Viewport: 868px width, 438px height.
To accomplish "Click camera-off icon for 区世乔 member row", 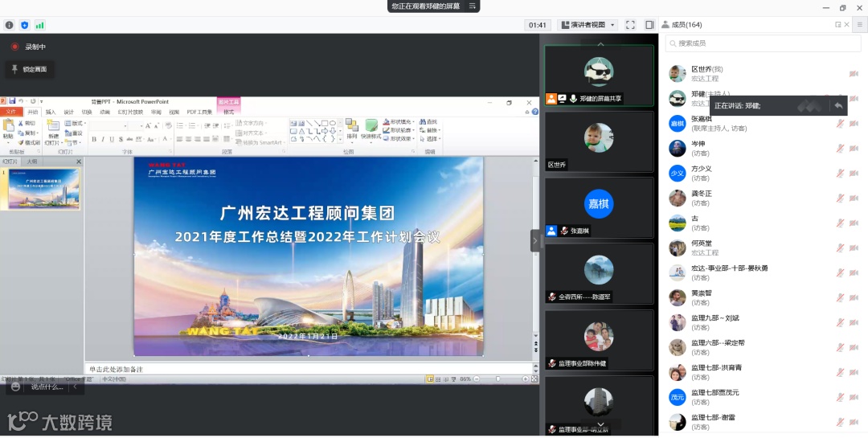I will [x=854, y=74].
